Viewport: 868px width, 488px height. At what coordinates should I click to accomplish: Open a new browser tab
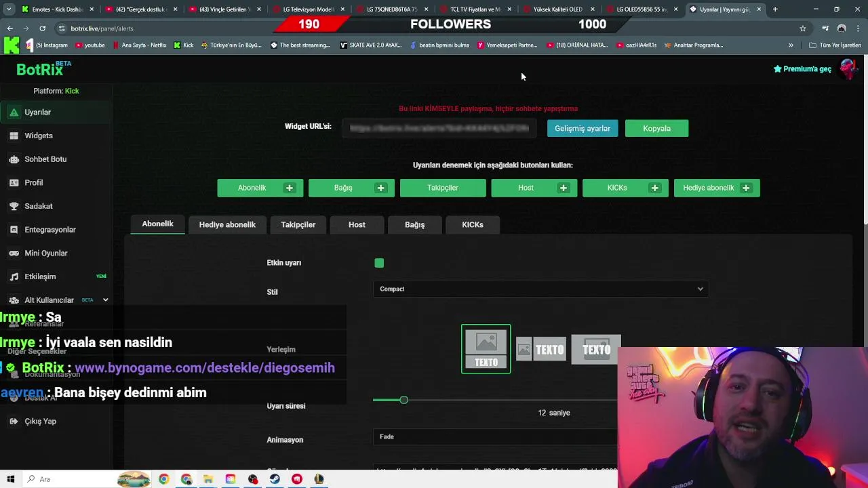pyautogui.click(x=775, y=9)
